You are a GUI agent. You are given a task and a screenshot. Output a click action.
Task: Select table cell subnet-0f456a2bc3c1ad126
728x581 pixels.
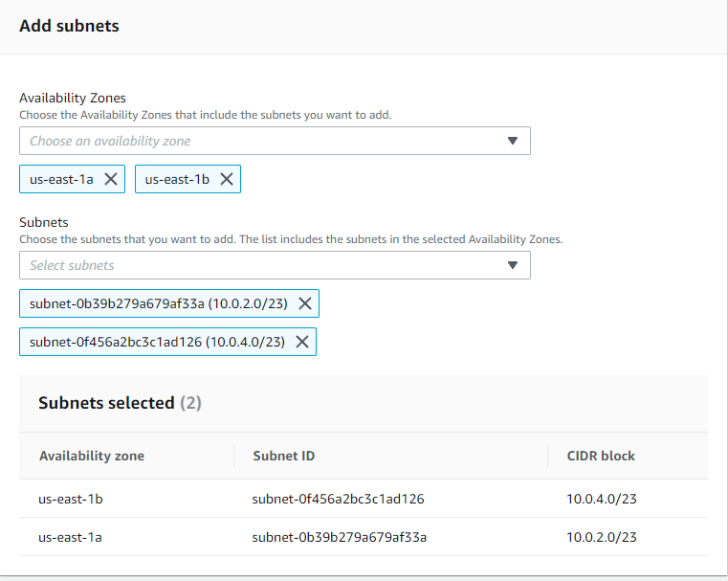pos(338,499)
